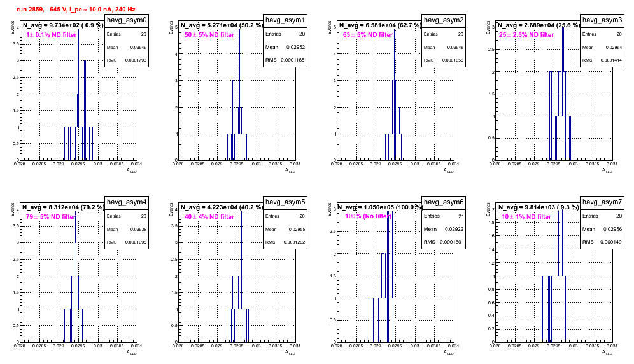Click RMS 0.0001414 in havg_asym3 stats
The width and height of the screenshot is (634, 364).
[x=602, y=60]
